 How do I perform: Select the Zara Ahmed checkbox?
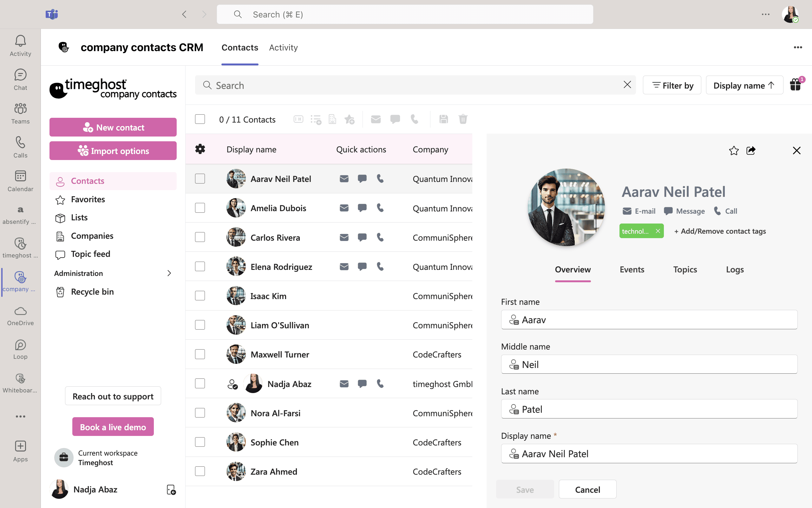(200, 471)
